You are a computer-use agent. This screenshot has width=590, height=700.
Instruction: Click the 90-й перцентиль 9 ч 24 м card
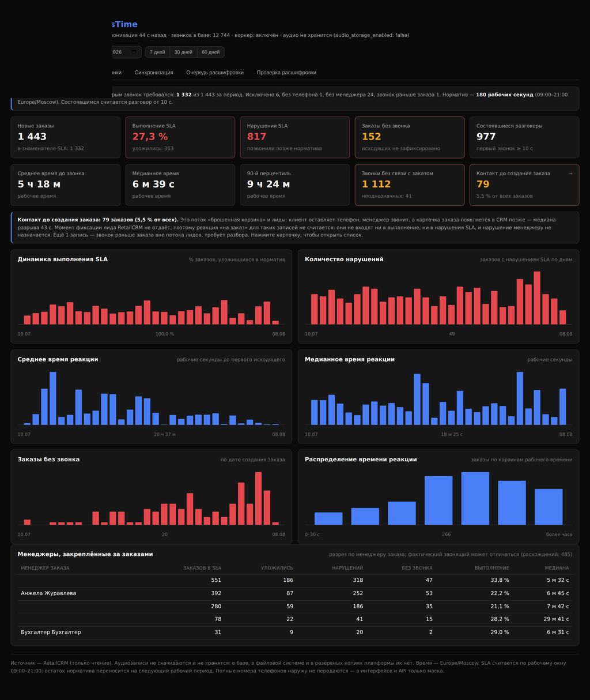(x=295, y=185)
